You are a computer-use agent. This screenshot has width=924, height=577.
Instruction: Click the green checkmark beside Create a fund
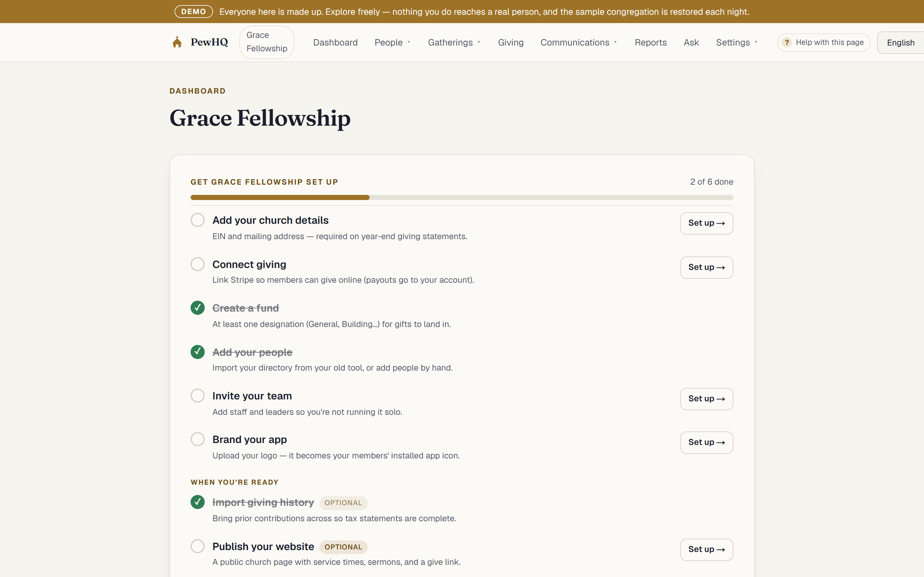point(197,308)
